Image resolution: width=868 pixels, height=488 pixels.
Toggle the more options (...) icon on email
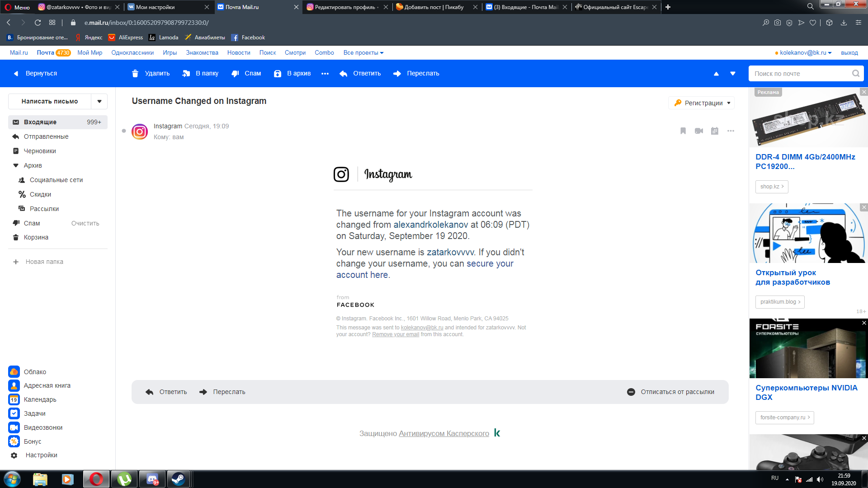coord(730,131)
